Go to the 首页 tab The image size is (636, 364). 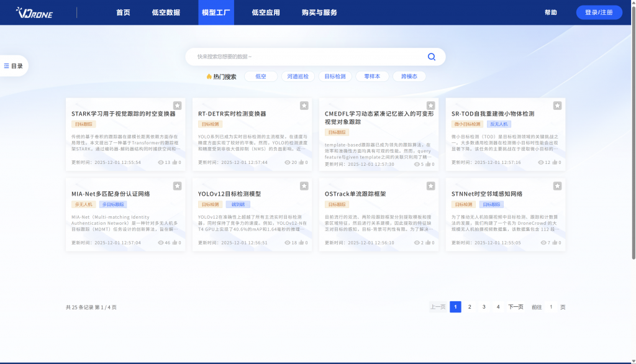click(123, 12)
